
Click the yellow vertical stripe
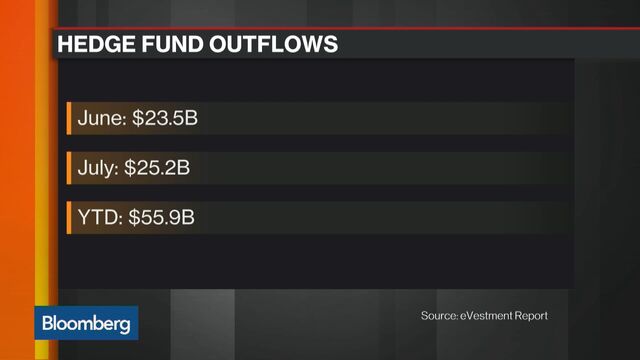point(42,180)
